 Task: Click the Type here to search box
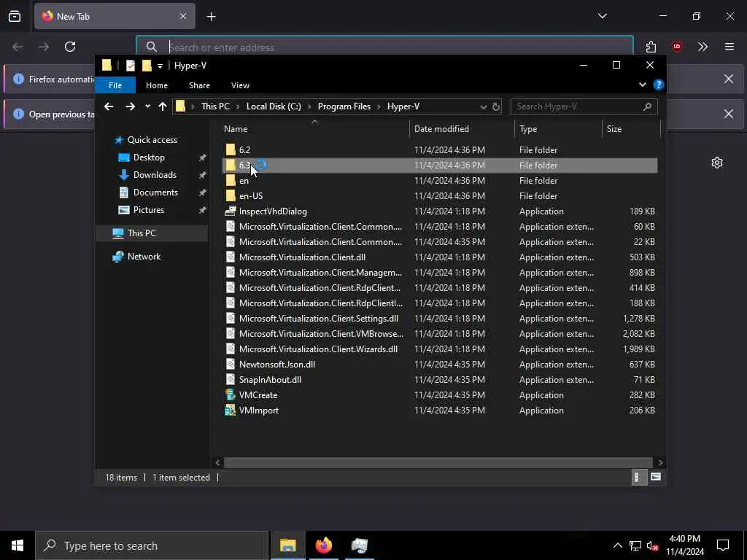(152, 545)
